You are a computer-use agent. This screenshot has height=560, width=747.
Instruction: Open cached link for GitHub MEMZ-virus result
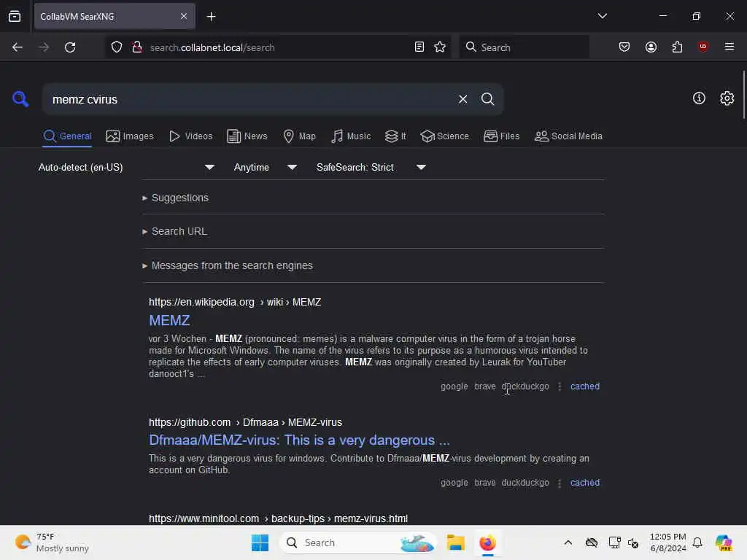click(x=584, y=483)
